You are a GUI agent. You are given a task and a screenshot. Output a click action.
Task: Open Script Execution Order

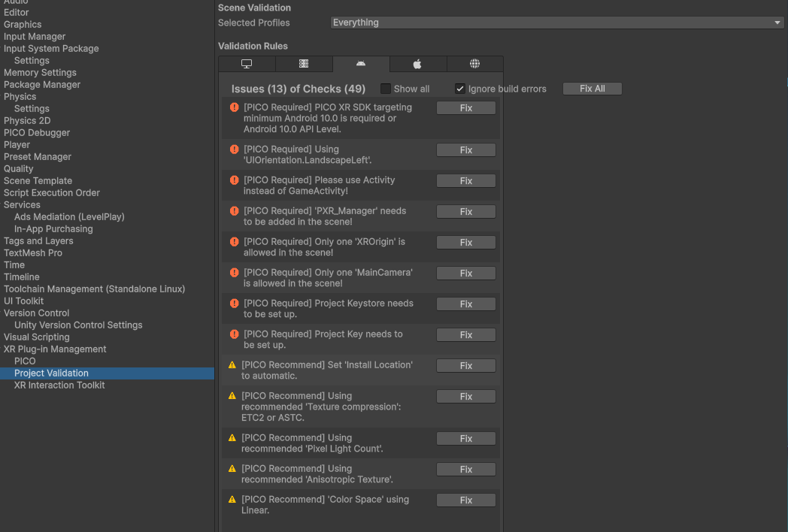point(52,193)
